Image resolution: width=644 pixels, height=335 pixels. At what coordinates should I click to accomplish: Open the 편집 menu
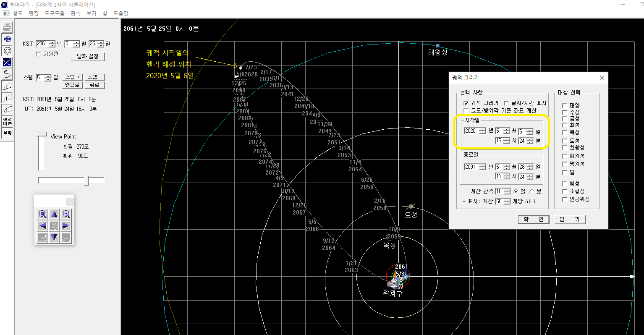[x=34, y=13]
